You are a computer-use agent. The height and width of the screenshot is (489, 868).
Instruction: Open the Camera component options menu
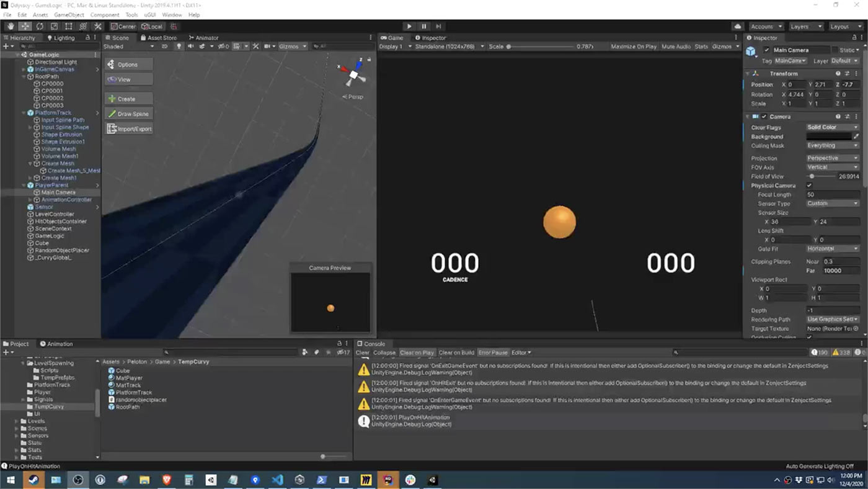(x=857, y=117)
